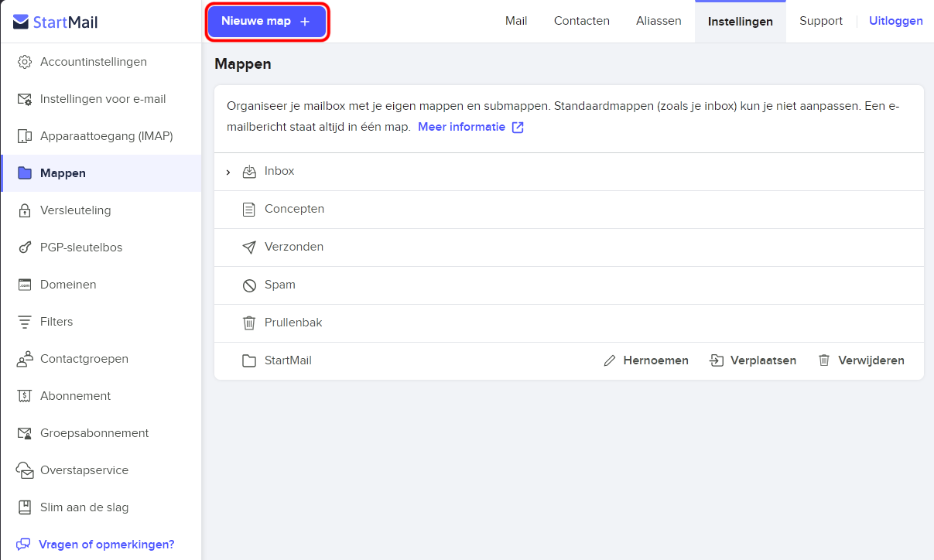Click the StartMail logo
The image size is (934, 560).
tap(56, 22)
